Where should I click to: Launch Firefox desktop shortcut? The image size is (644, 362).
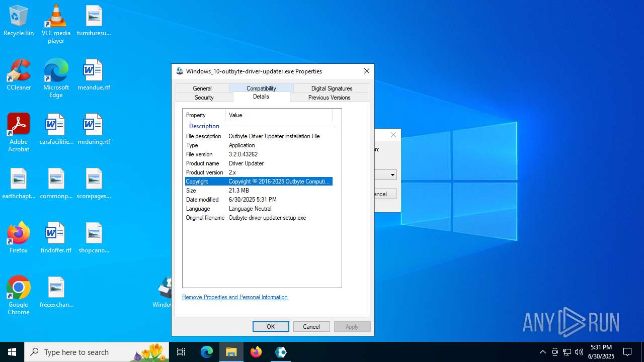pyautogui.click(x=19, y=237)
